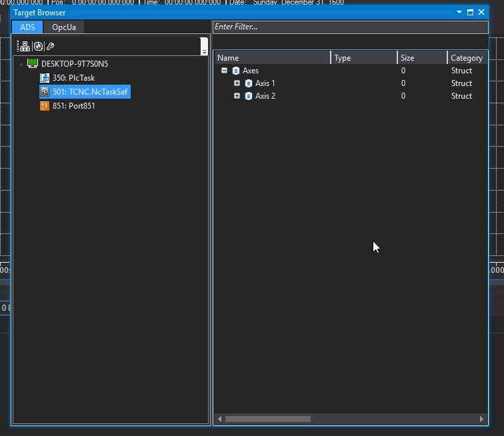Screen dimensions: 504x436
Task: Select the 851: Port851 entry
Action: (x=73, y=106)
